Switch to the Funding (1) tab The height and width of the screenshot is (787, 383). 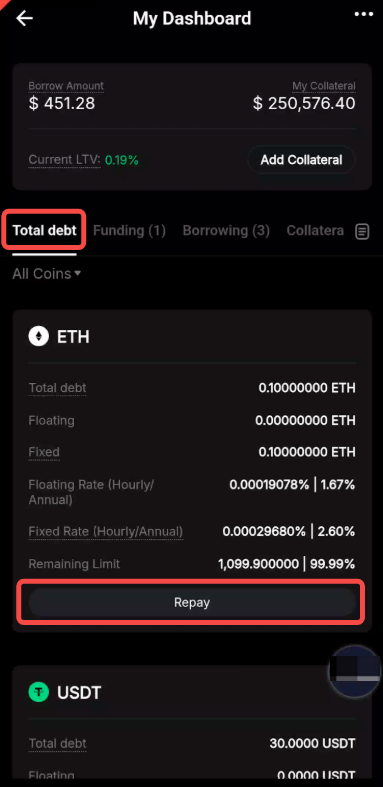130,230
